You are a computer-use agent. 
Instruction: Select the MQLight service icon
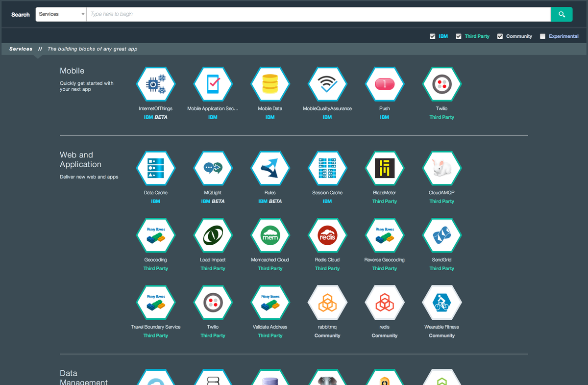213,168
